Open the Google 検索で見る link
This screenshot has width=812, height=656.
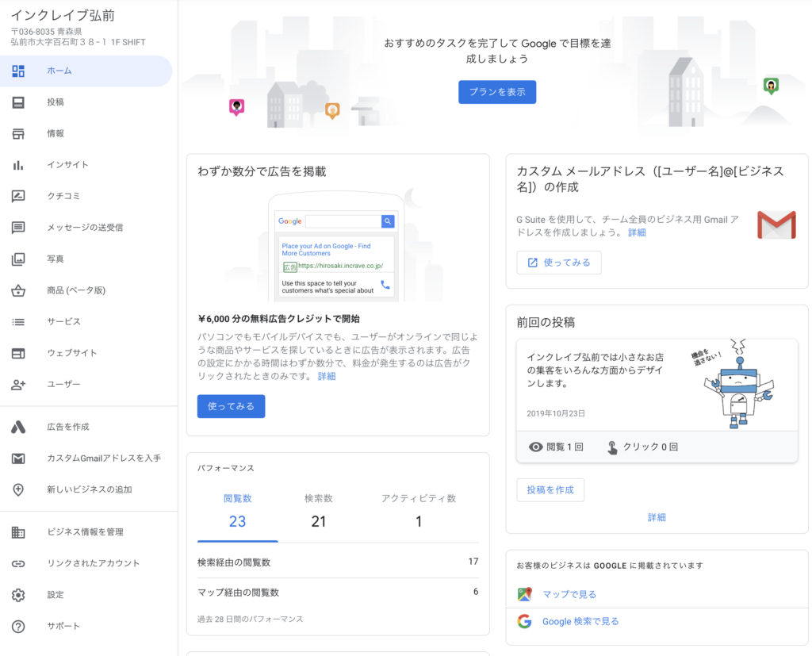tap(580, 621)
